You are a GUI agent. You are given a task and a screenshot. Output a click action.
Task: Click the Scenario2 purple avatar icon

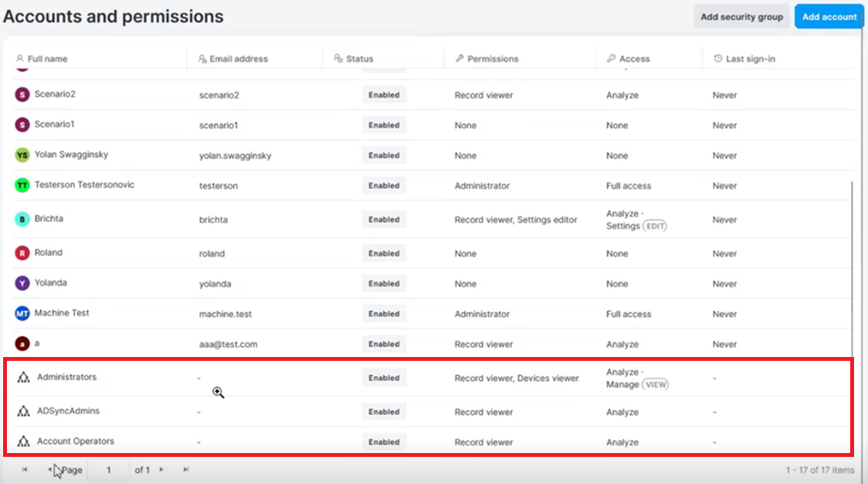click(22, 94)
